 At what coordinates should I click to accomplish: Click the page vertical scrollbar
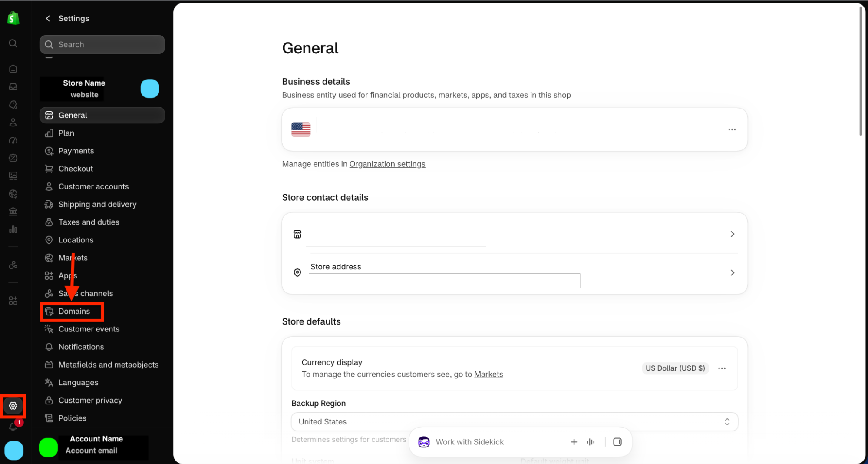point(860,72)
